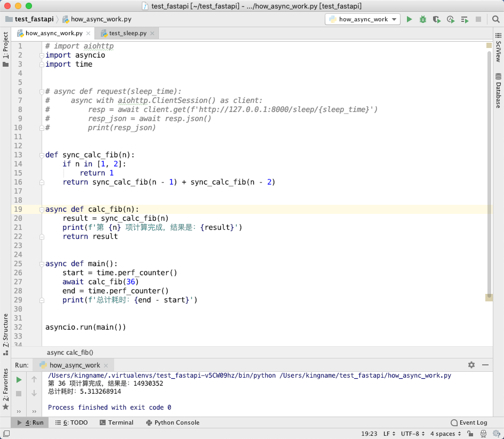Image resolution: width=504 pixels, height=439 pixels.
Task: Click cursor position 19:23 in status bar
Action: click(x=369, y=434)
